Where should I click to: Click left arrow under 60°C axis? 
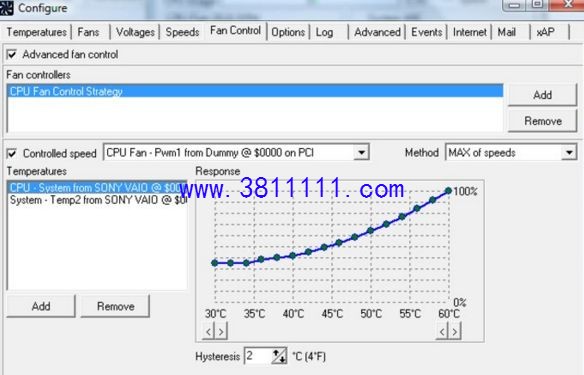click(442, 331)
